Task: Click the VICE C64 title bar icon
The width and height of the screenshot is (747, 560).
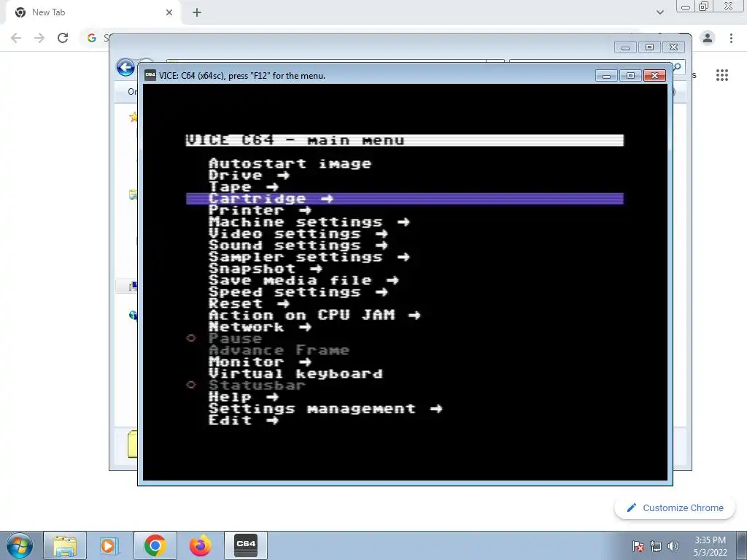Action: coord(150,75)
